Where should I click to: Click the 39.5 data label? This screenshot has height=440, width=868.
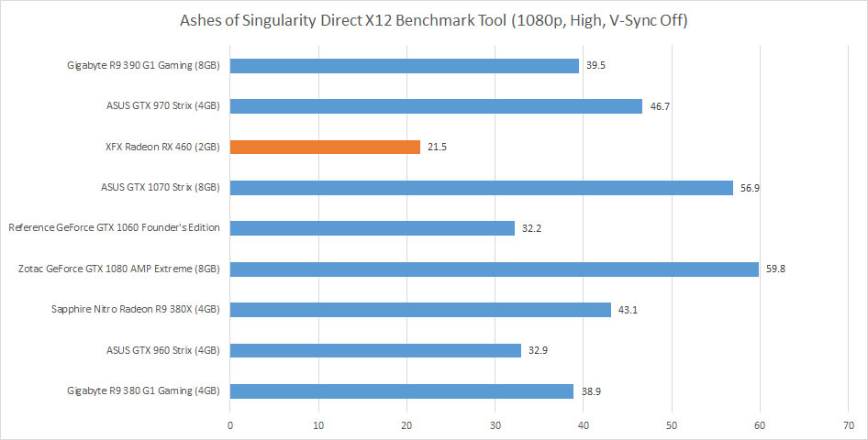tap(595, 65)
